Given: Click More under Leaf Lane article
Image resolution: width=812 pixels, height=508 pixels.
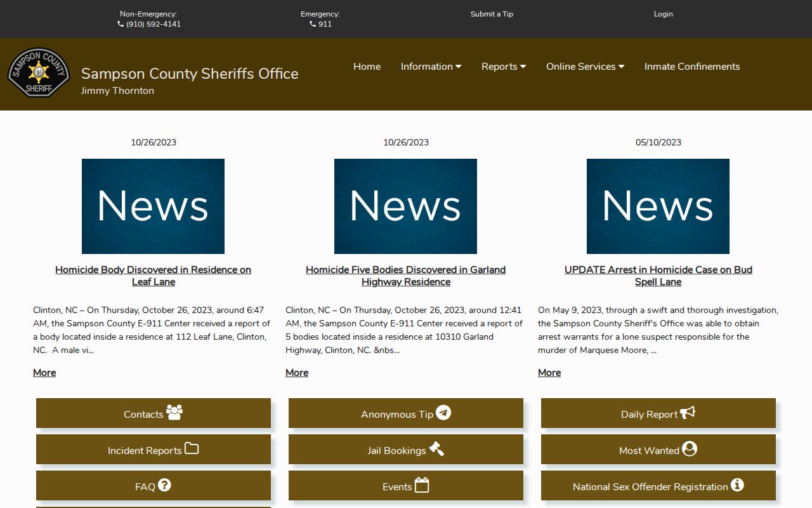Looking at the screenshot, I should point(44,373).
